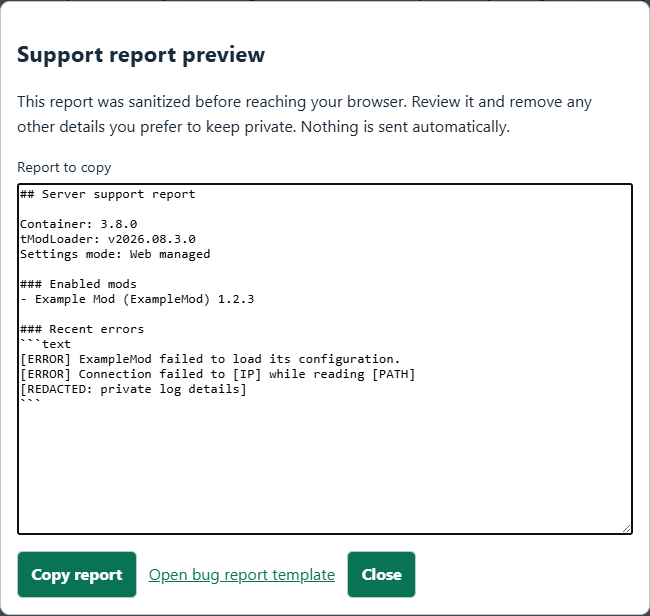Close the support report preview
Viewport: 650px width, 616px height.
(x=381, y=575)
